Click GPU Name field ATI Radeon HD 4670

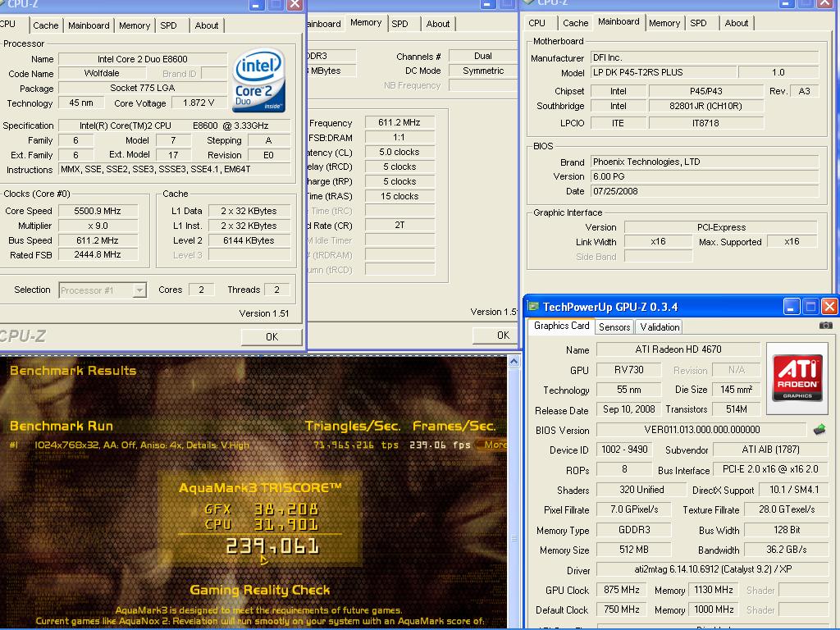coord(678,349)
